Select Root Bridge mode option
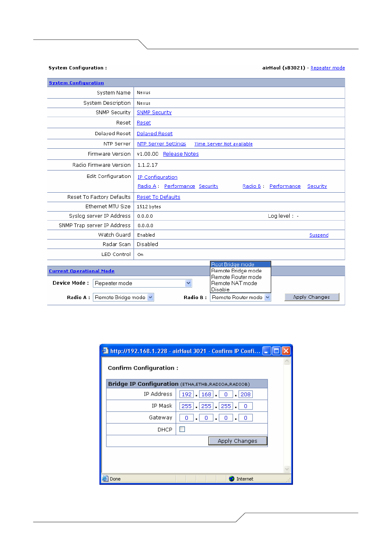 point(240,265)
